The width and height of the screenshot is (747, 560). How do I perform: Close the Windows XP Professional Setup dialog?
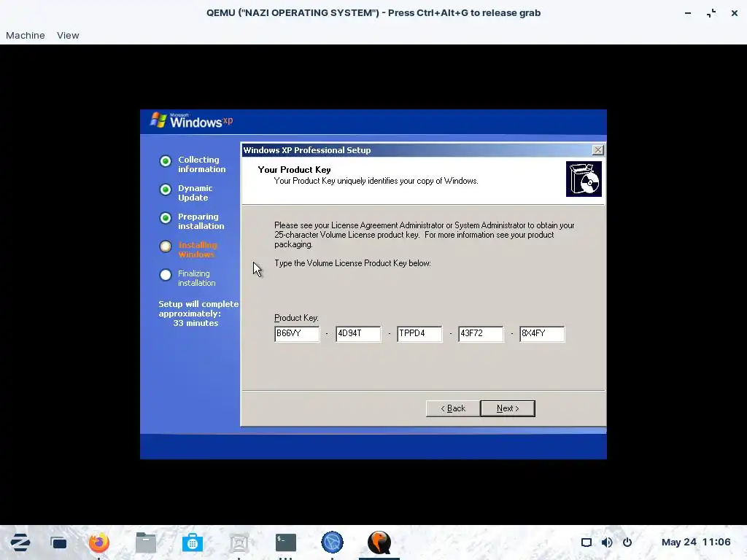click(x=598, y=150)
